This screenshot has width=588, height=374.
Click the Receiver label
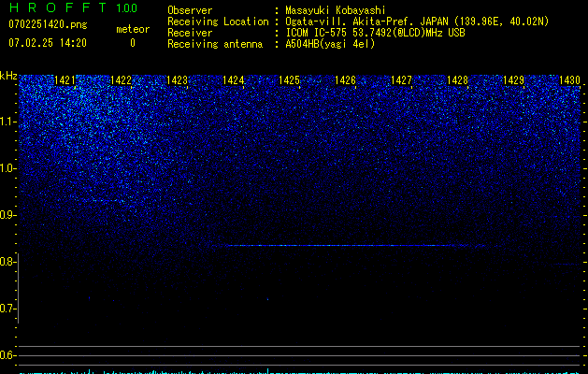coord(190,33)
